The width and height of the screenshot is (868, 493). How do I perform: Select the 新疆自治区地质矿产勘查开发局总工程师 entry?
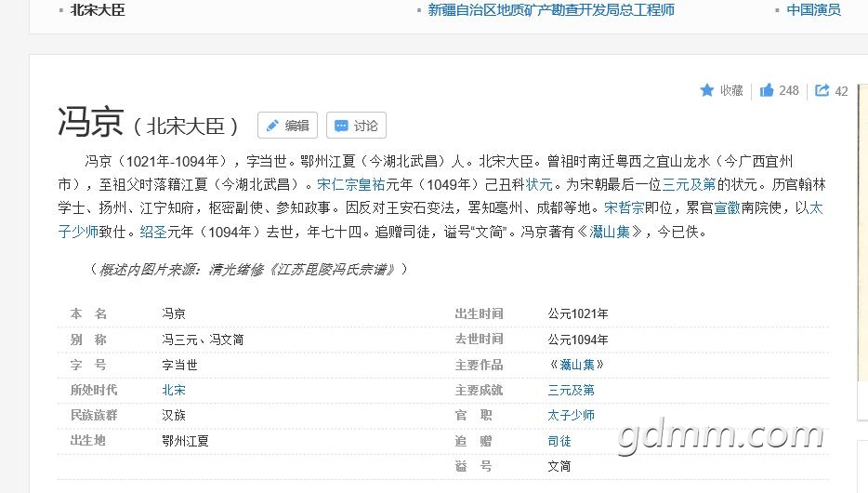pyautogui.click(x=551, y=10)
